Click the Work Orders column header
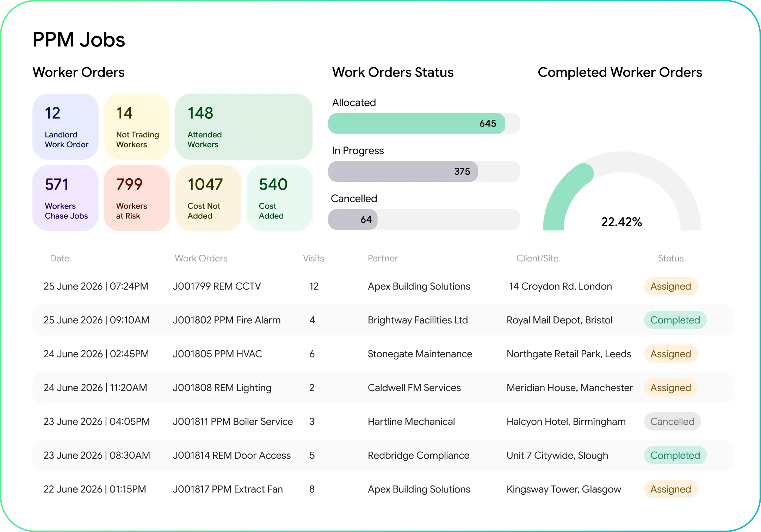Image resolution: width=761 pixels, height=532 pixels. [x=201, y=258]
